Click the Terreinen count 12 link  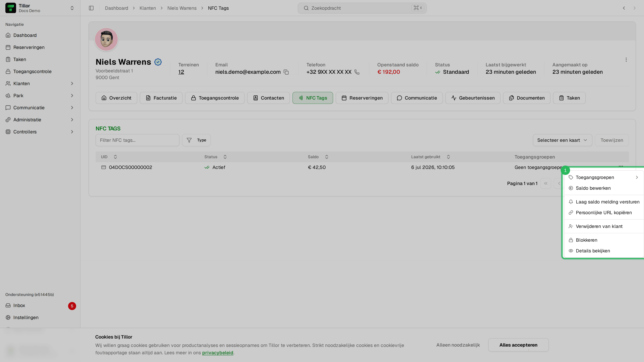[181, 72]
